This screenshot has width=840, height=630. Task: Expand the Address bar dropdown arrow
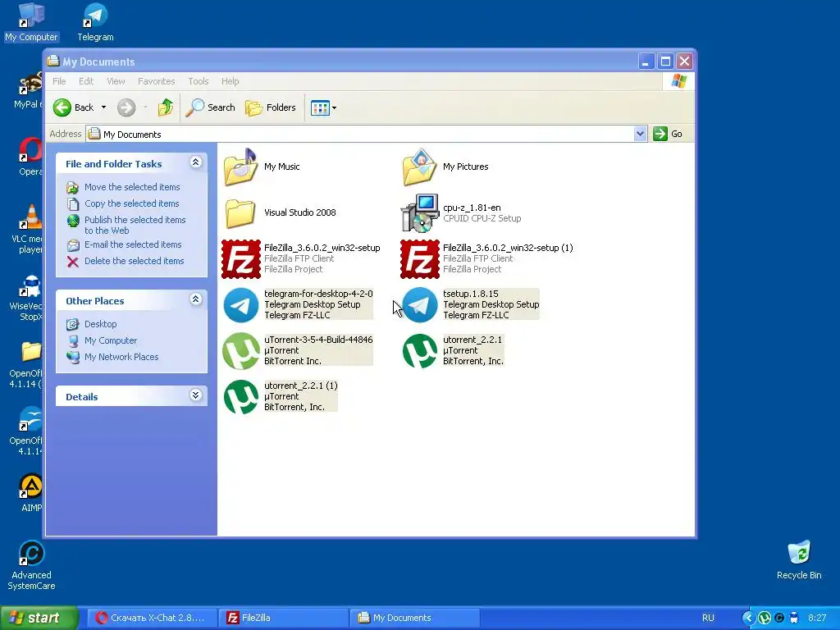pos(640,134)
